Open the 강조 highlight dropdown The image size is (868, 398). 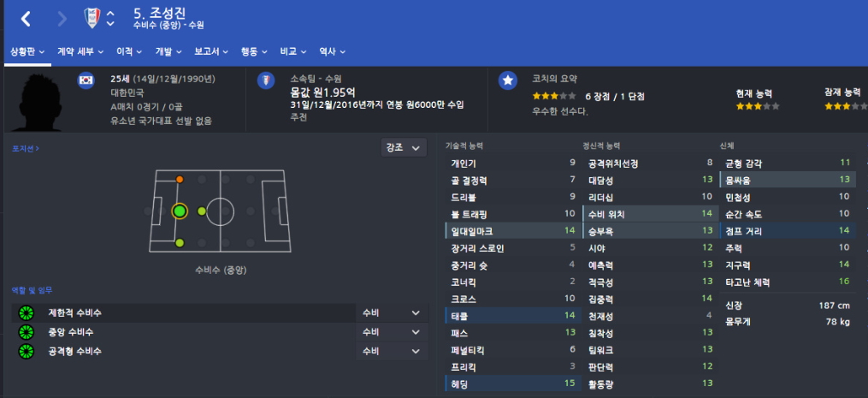404,148
